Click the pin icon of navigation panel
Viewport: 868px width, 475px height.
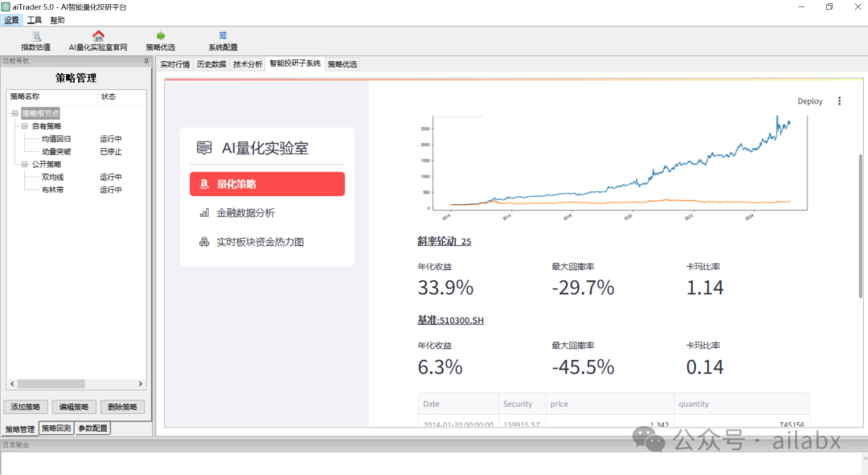146,61
